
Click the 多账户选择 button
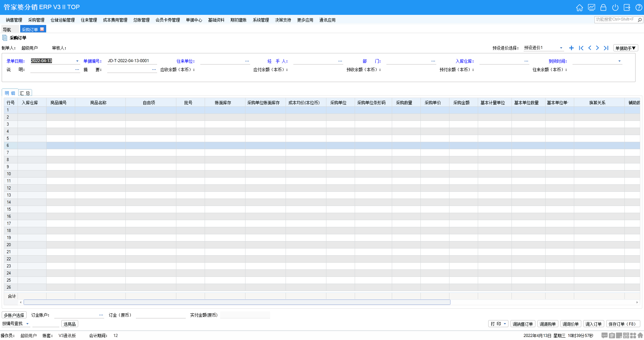(x=14, y=315)
